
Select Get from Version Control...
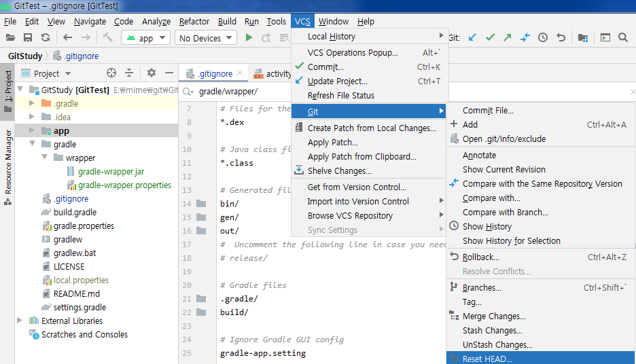(x=370, y=187)
